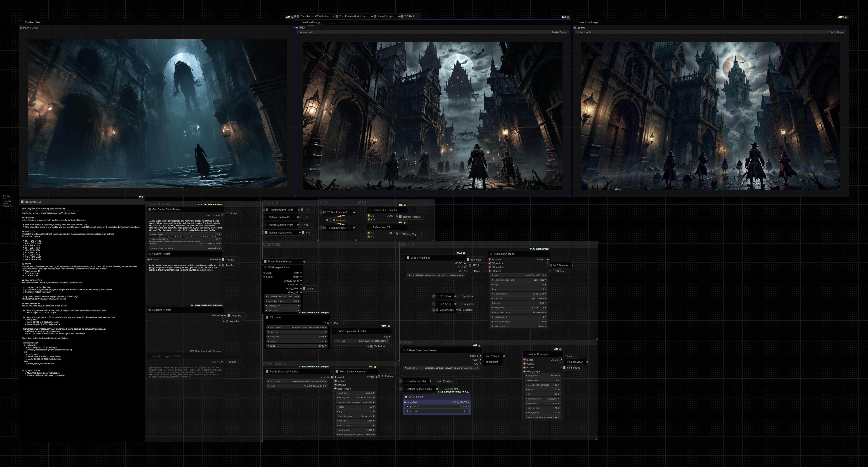Click the FaceRestoreCFWithMod node menu icon
Viewport: 868px width, 467px height.
pos(298,17)
